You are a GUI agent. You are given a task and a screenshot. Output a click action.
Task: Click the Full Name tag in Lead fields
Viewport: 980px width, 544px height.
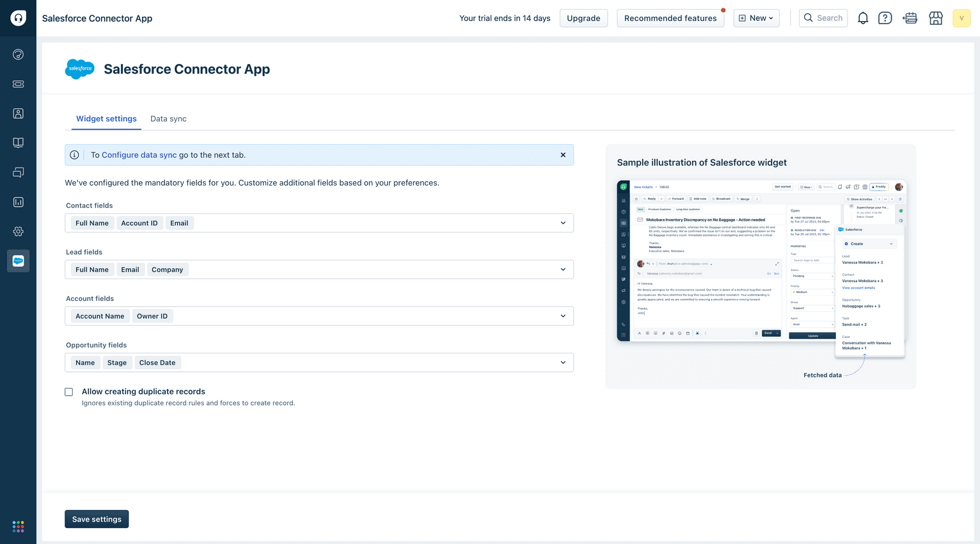(x=92, y=269)
